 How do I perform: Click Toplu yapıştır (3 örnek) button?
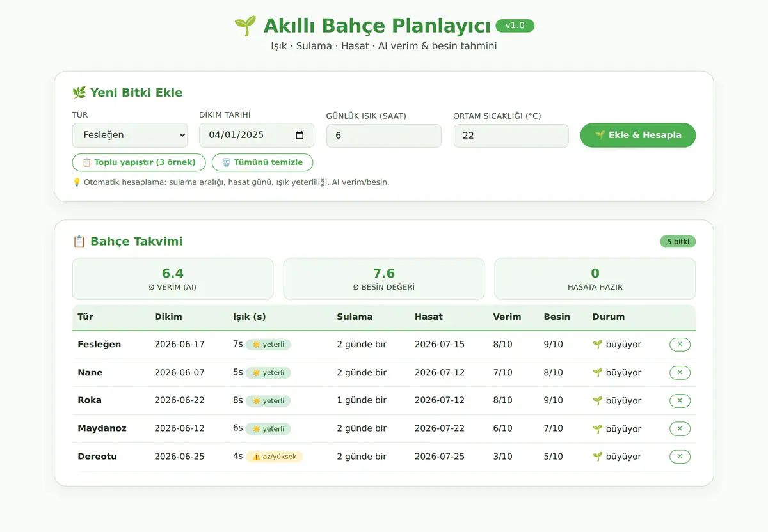click(139, 162)
